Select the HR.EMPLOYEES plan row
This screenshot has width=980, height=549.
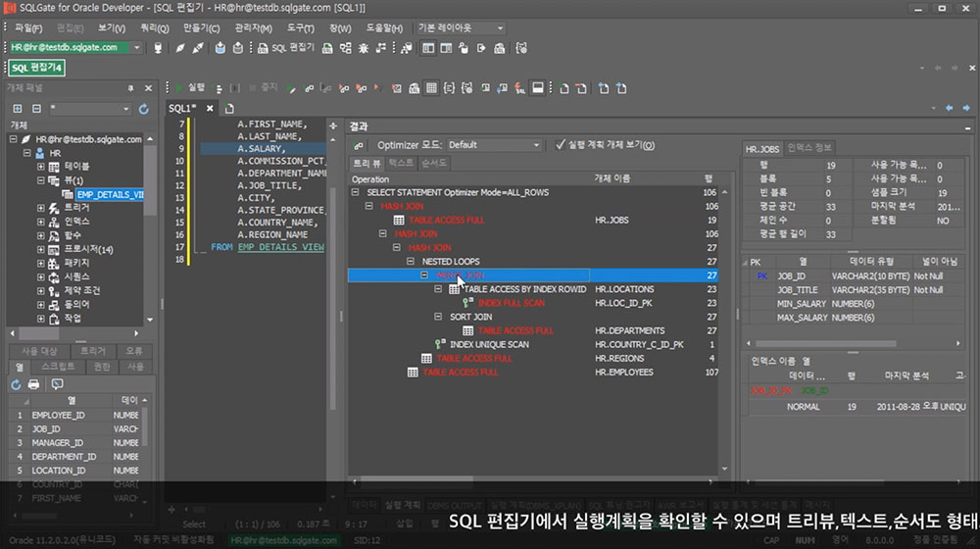click(532, 372)
